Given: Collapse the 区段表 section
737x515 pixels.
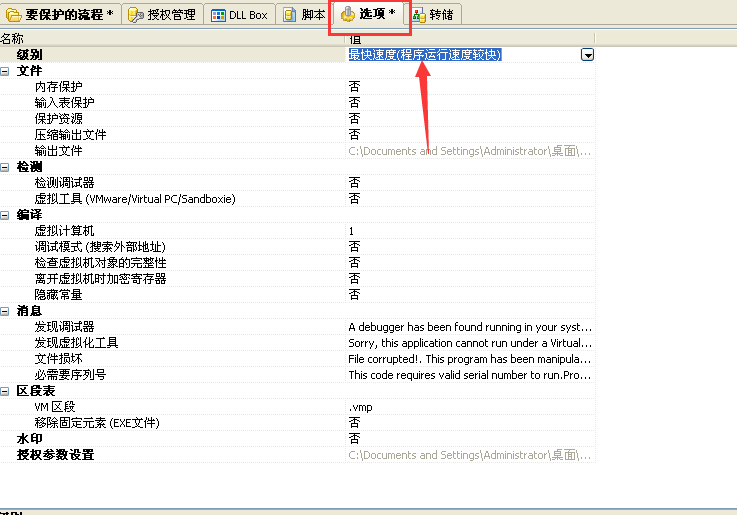Looking at the screenshot, I should 5,391.
